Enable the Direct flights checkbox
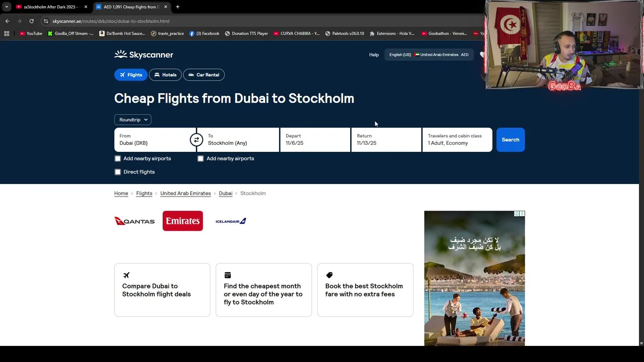The image size is (644, 362). point(118,172)
